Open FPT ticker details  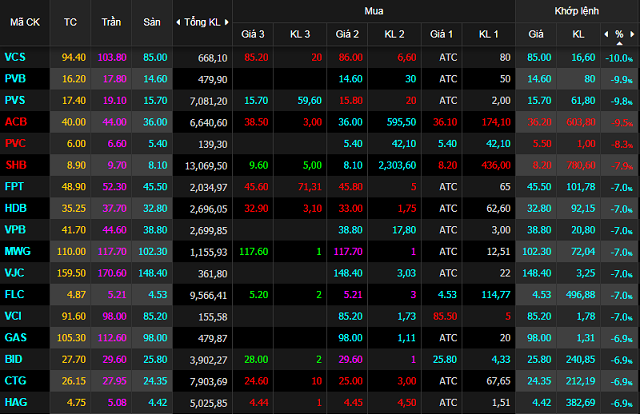point(15,187)
